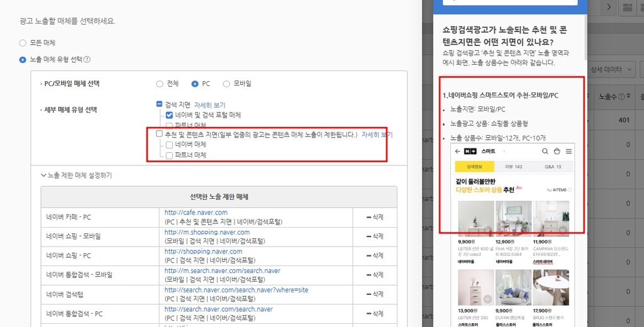The height and width of the screenshot is (327, 644).
Task: Click the N+ logo in store preview
Action: coord(470,151)
